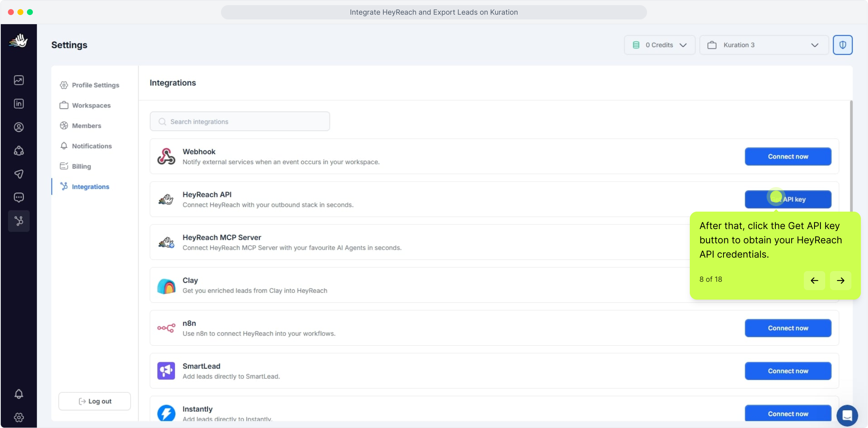
Task: Click the shield icon button at top right
Action: pyautogui.click(x=843, y=45)
